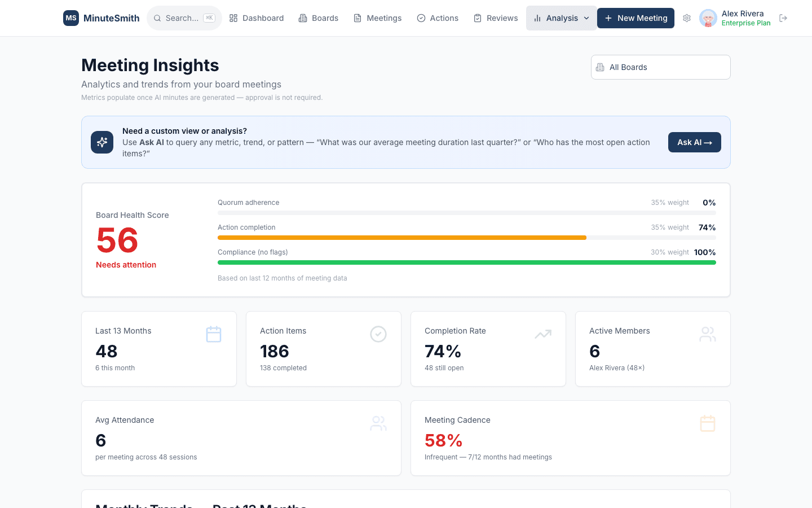Click the Active Members people icon
This screenshot has width=812, height=508.
click(708, 334)
